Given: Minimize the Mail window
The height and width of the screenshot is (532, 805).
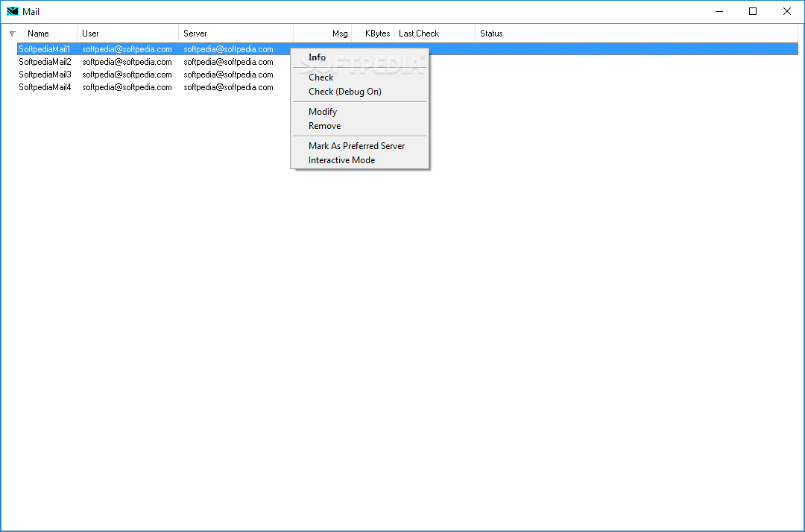Looking at the screenshot, I should point(719,11).
